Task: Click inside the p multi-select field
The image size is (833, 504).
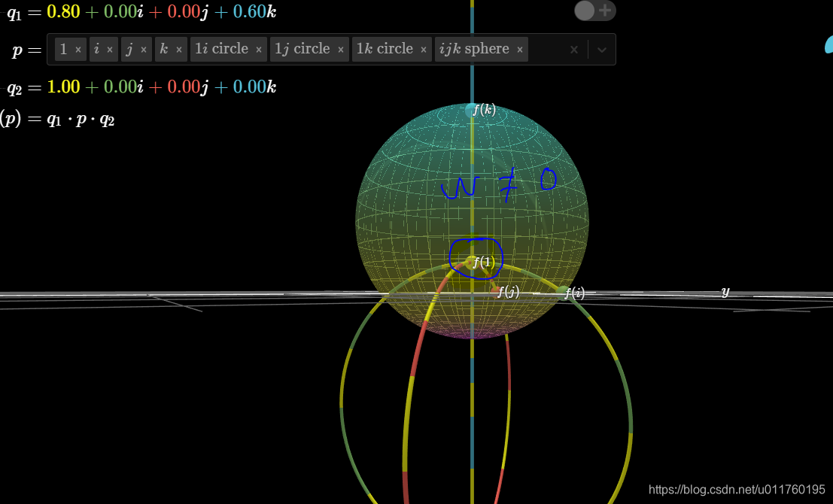Action: (x=331, y=50)
